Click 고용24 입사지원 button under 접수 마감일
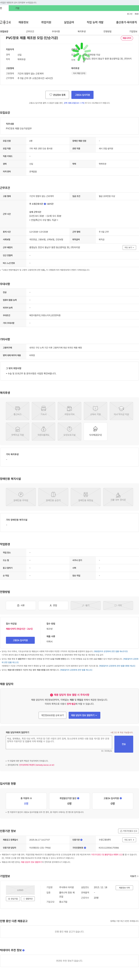Viewport: 139px width, 980px height. point(20,640)
